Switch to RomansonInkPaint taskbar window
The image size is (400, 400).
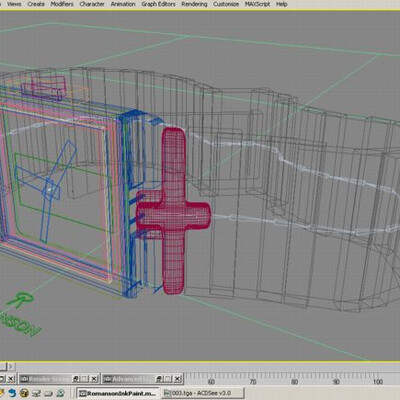[x=118, y=393]
